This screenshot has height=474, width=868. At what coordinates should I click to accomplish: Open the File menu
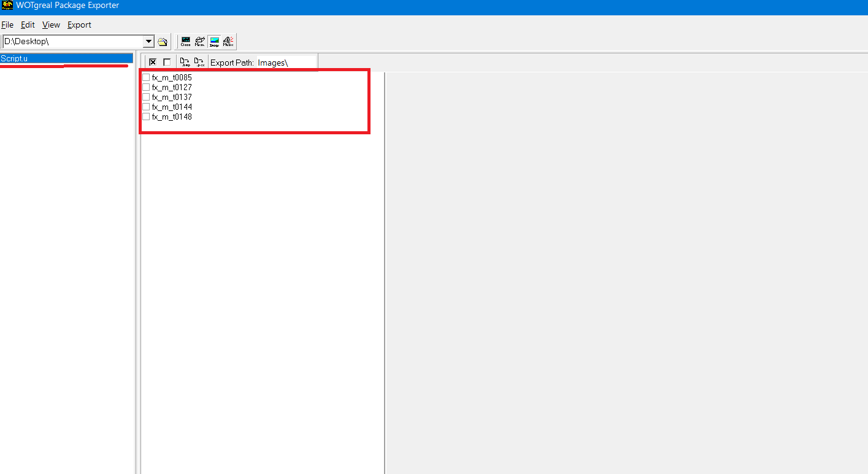[7, 25]
